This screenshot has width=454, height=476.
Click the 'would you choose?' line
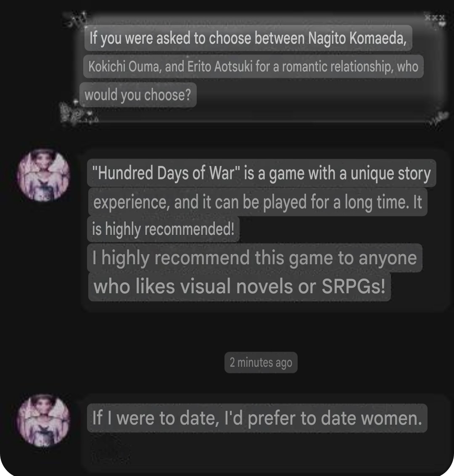pos(138,95)
